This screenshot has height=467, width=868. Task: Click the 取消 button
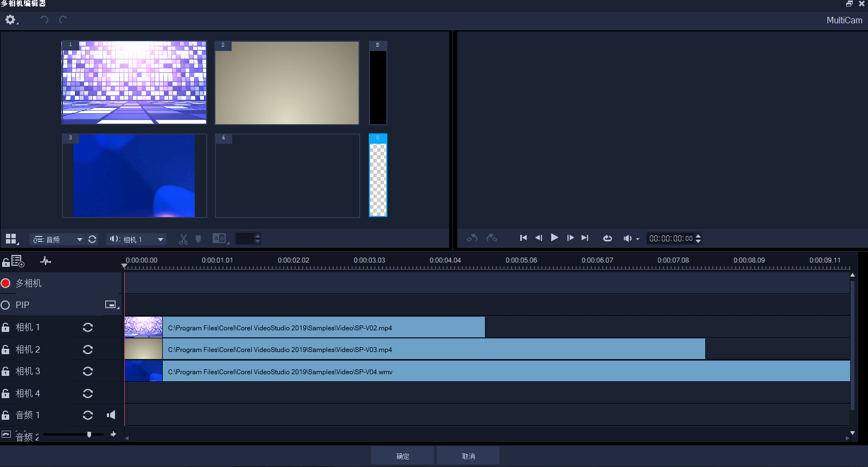[468, 456]
